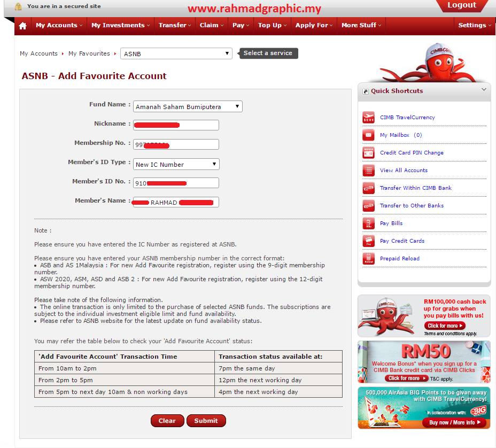This screenshot has height=448, width=496.
Task: Open the Pay Bills shortcut icon
Action: point(368,223)
